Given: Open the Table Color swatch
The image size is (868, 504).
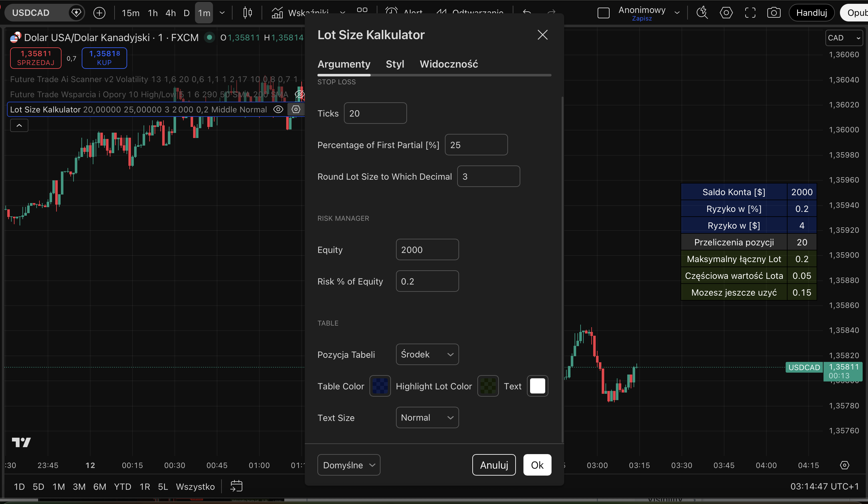Looking at the screenshot, I should (380, 386).
